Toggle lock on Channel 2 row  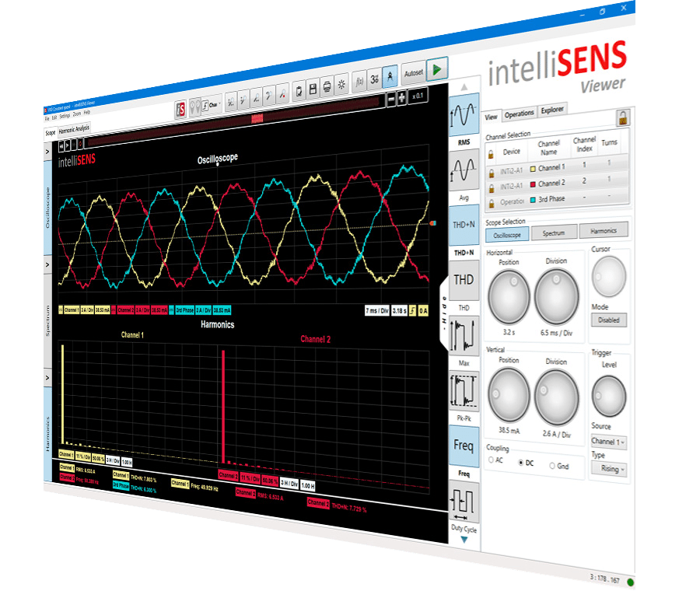click(492, 188)
